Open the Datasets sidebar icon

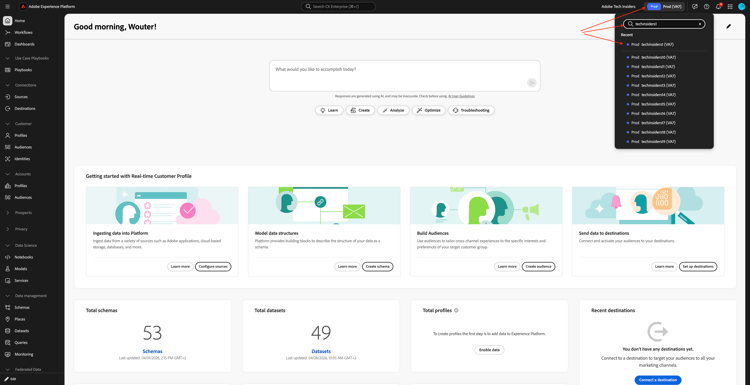pos(8,331)
